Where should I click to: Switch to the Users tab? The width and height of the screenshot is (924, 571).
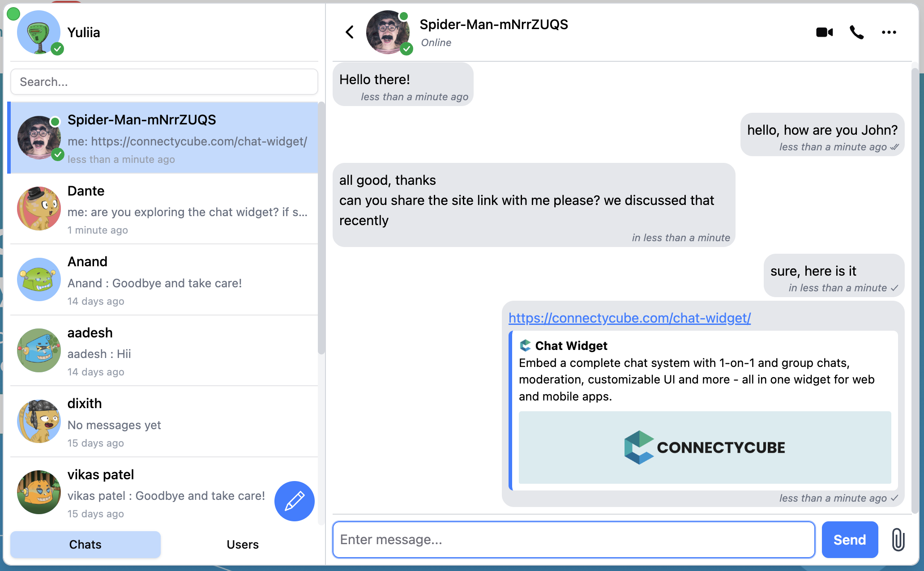tap(242, 544)
